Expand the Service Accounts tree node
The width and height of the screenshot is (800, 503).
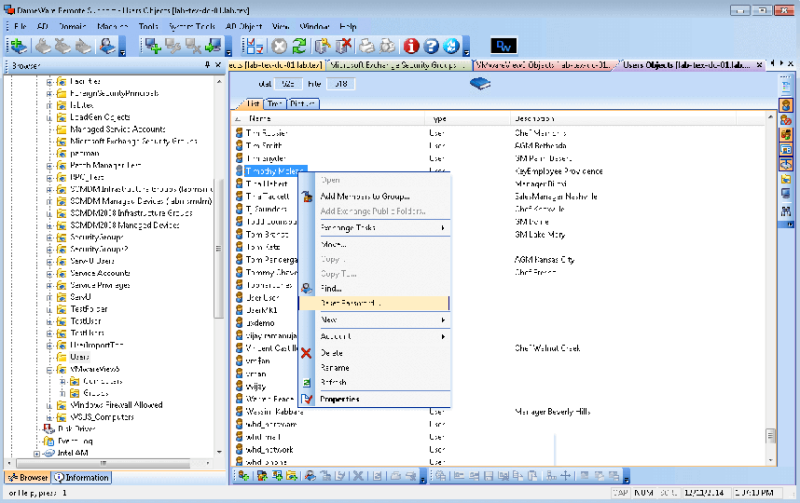(49, 273)
